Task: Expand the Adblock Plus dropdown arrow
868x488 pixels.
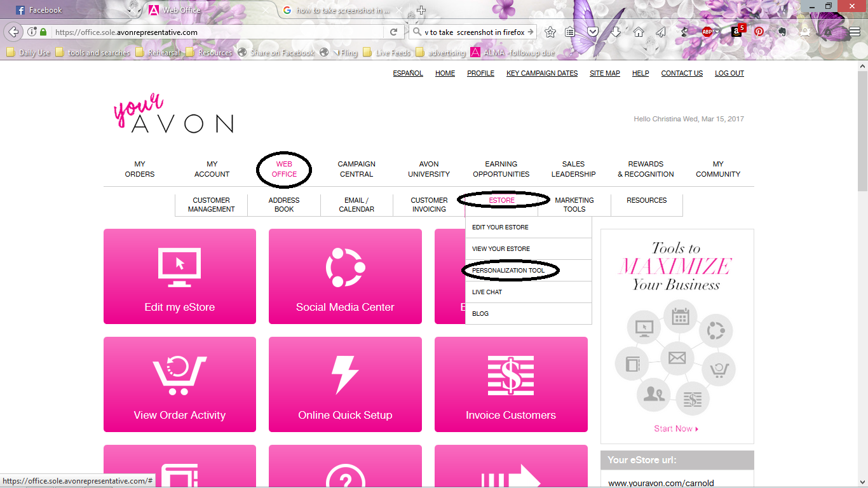Action: point(717,32)
